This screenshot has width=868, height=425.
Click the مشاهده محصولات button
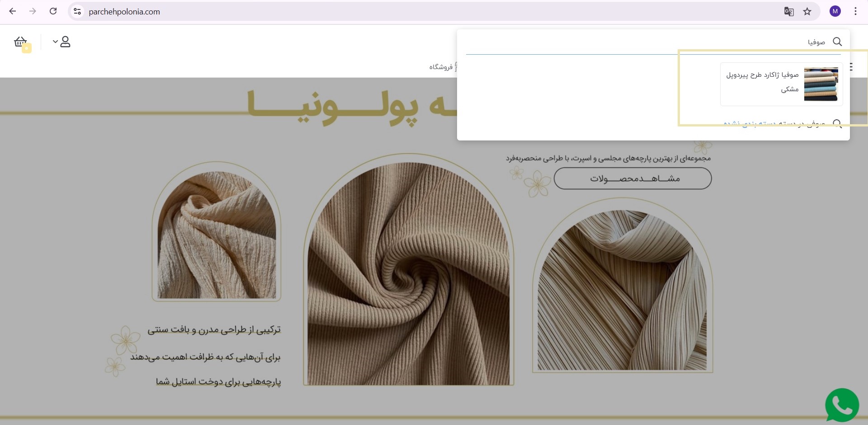point(632,178)
